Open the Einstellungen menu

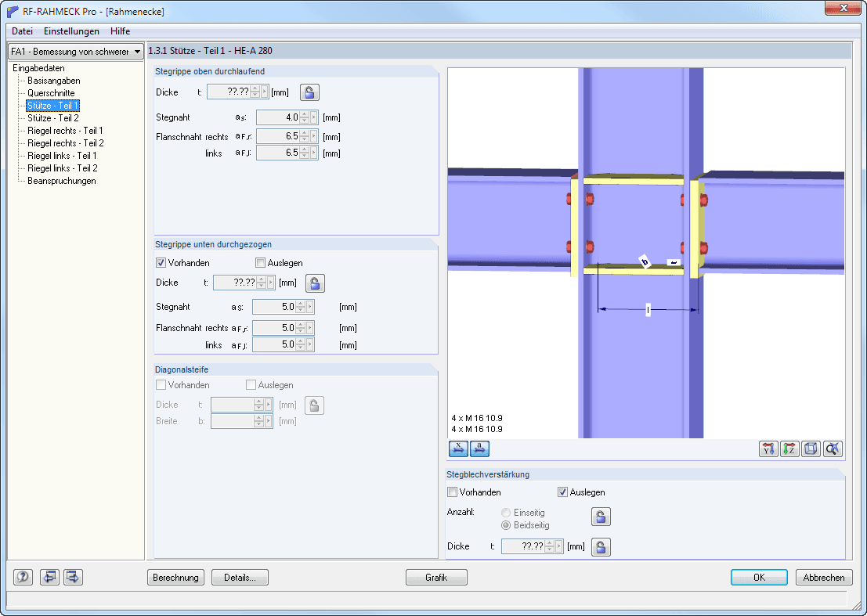[71, 31]
